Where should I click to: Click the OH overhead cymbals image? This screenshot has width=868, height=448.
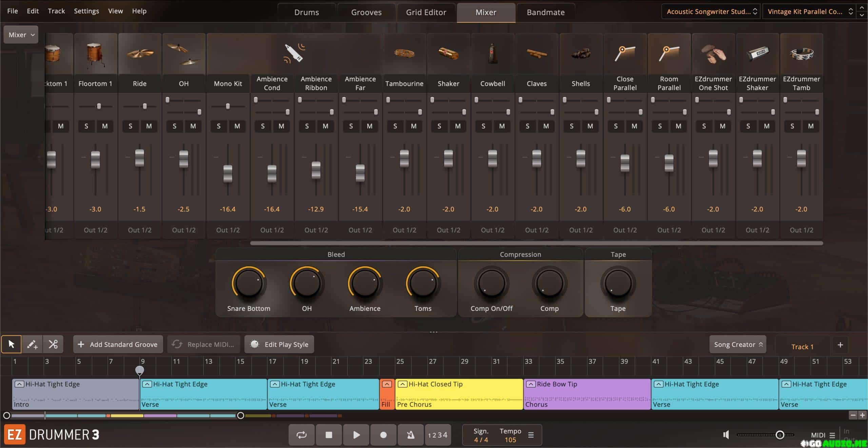[x=184, y=54]
